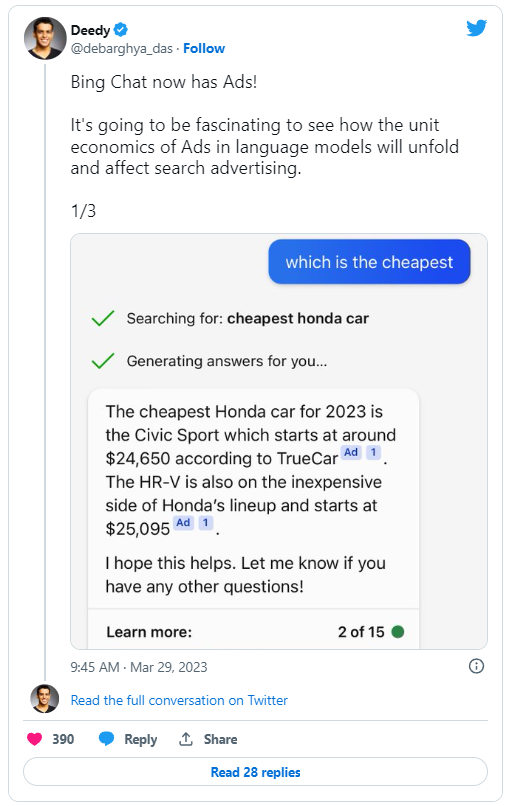The image size is (510, 806).
Task: Click the Twitter bird logo
Action: [x=476, y=28]
